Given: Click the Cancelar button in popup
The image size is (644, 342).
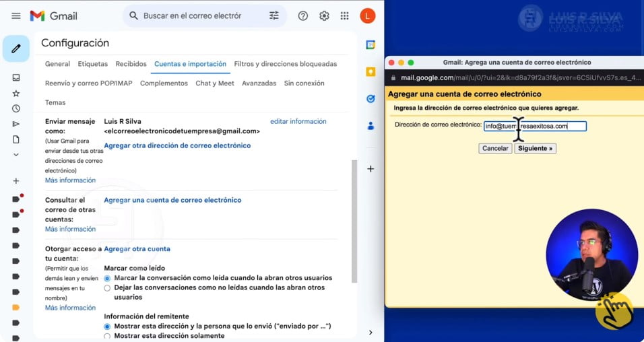Looking at the screenshot, I should pyautogui.click(x=495, y=149).
